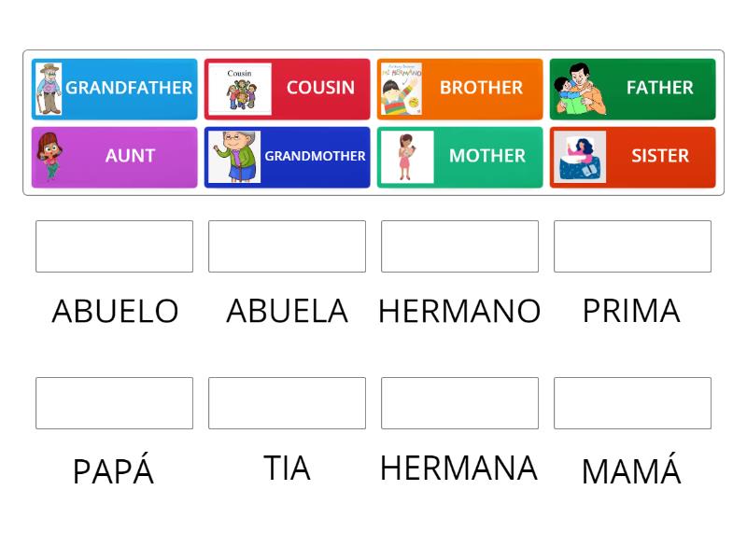Screen dimensions: 747x560
Task: Click the green FATHER tile
Action: click(x=658, y=89)
